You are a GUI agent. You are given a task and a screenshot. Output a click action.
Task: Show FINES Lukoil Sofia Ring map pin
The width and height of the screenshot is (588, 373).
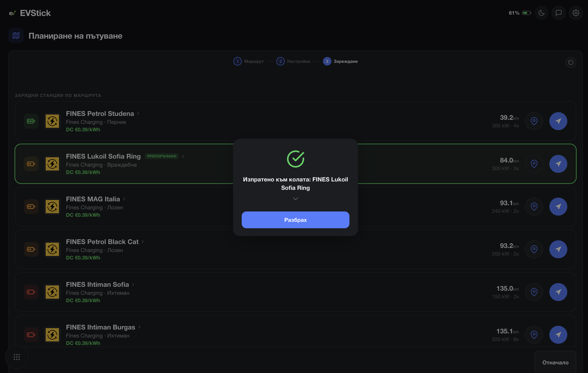coord(534,164)
